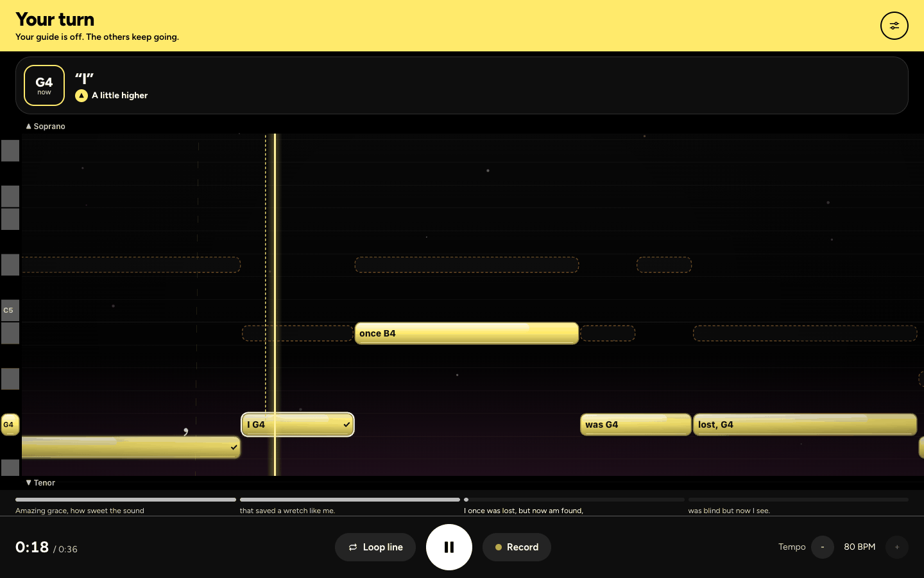
Task: Click the "A little higher" pitch hint text
Action: (120, 96)
